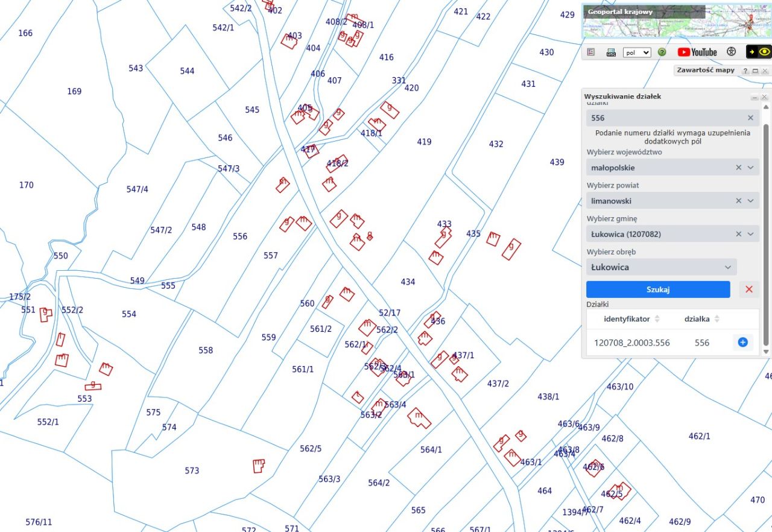Click parcel 556 label on the map

240,236
